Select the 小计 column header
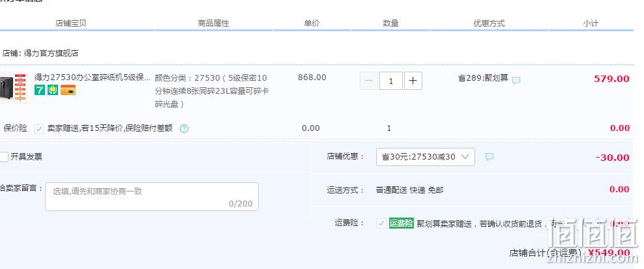Screen dimensions: 644x269 pyautogui.click(x=591, y=23)
